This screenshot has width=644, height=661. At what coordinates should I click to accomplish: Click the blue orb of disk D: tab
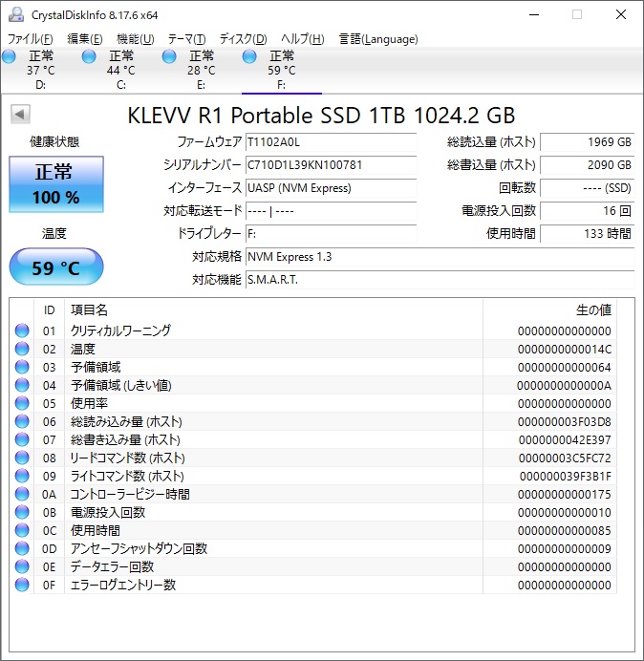[9, 56]
